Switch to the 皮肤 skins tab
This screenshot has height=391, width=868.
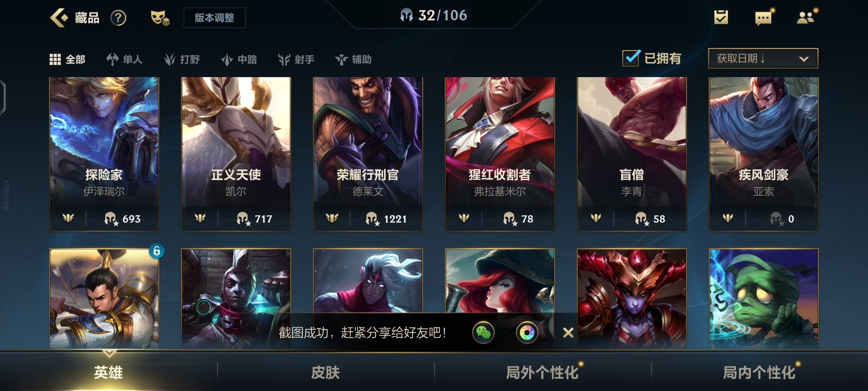click(325, 372)
